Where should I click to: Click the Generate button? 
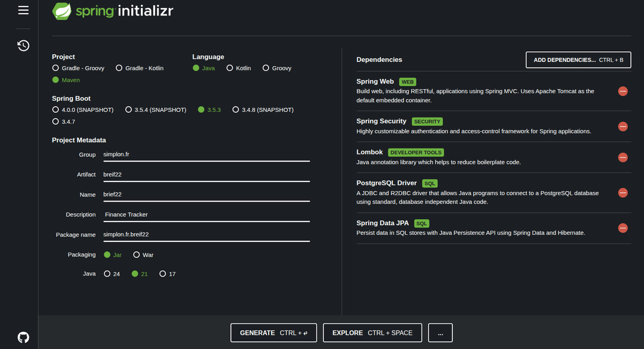pyautogui.click(x=274, y=333)
